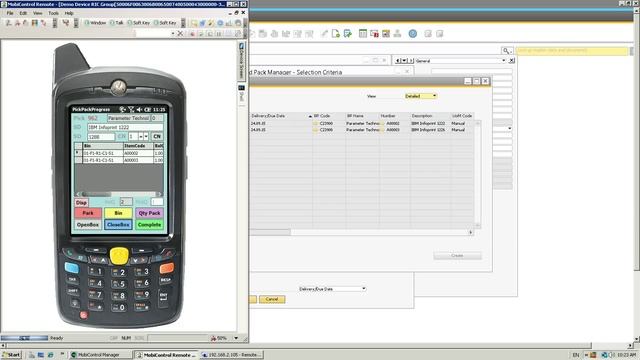Screen dimensions: 640x360
Task: Click the quantity field showing 1208
Action: click(101, 137)
